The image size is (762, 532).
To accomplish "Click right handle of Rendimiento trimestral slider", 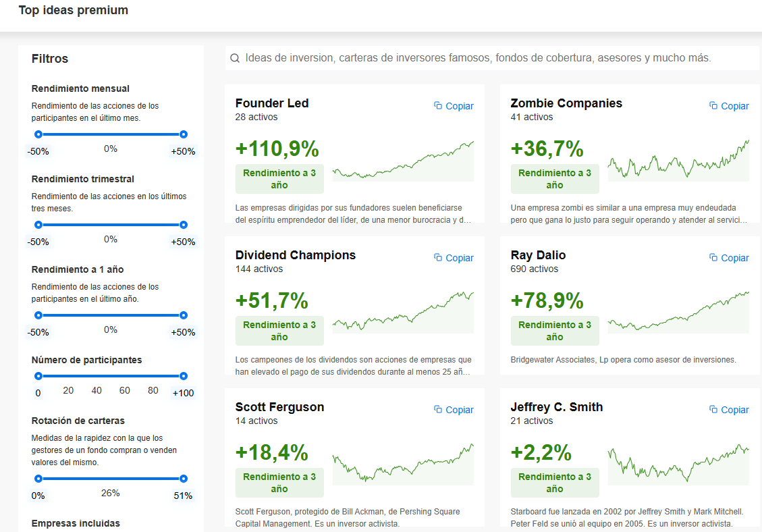I will click(x=183, y=225).
